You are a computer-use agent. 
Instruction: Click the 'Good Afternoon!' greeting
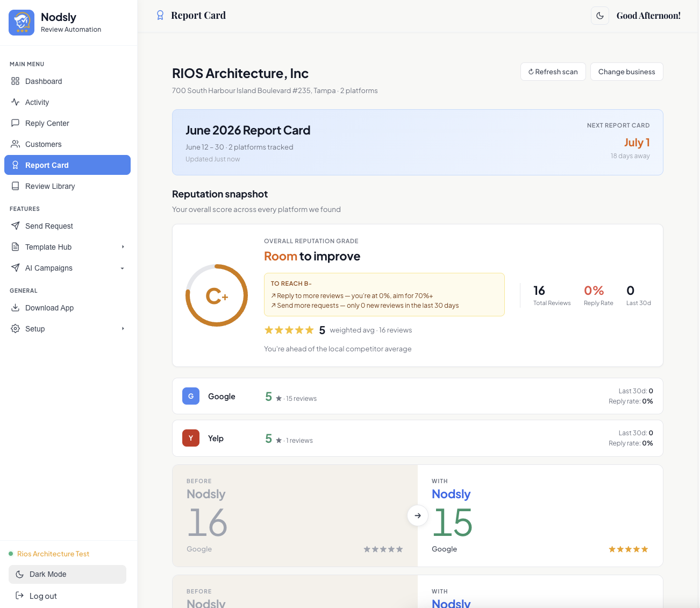click(x=648, y=16)
